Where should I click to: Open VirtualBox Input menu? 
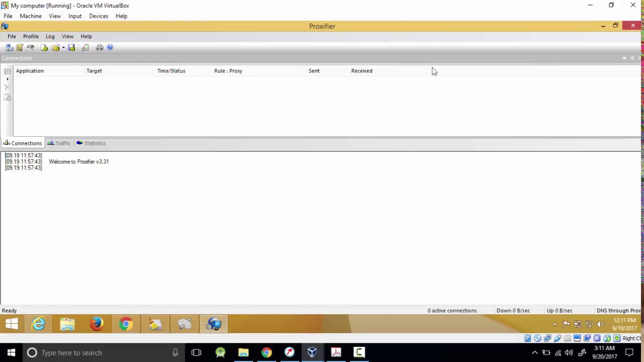75,16
